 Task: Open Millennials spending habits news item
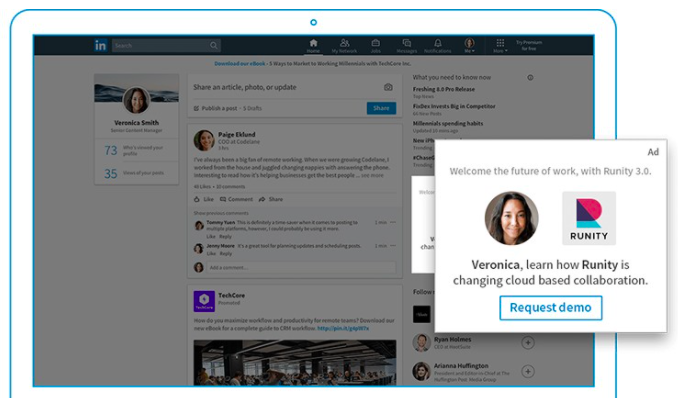click(448, 123)
